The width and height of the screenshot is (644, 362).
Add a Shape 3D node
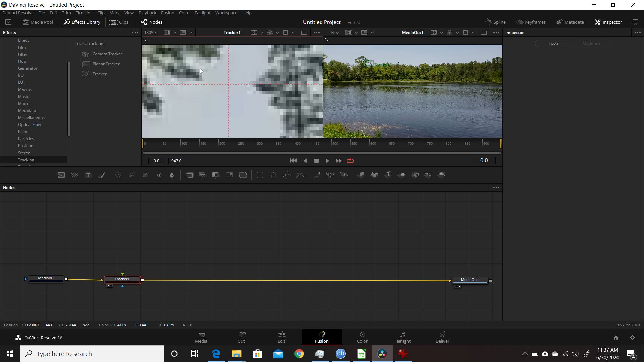(374, 175)
